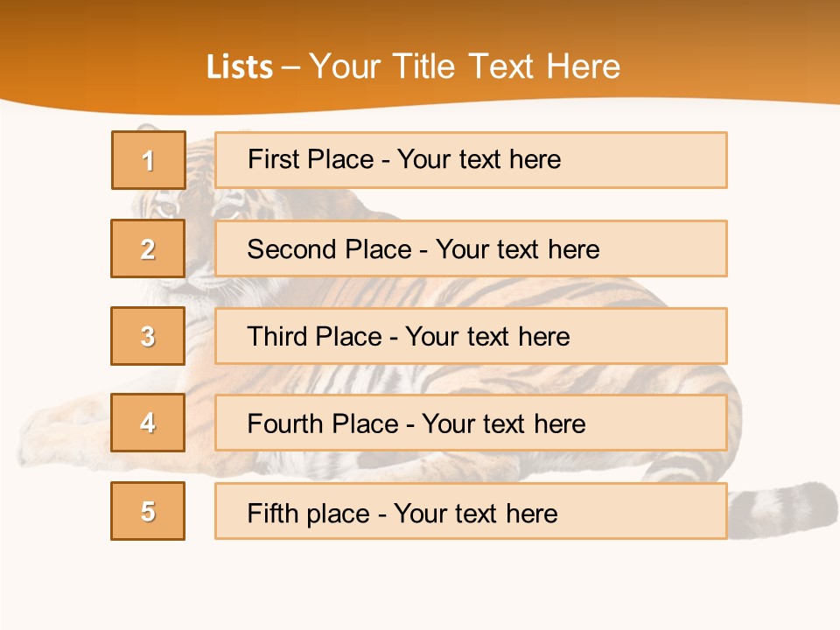Screen dimensions: 840x630
Task: Click the number 5 box
Action: coord(148,511)
